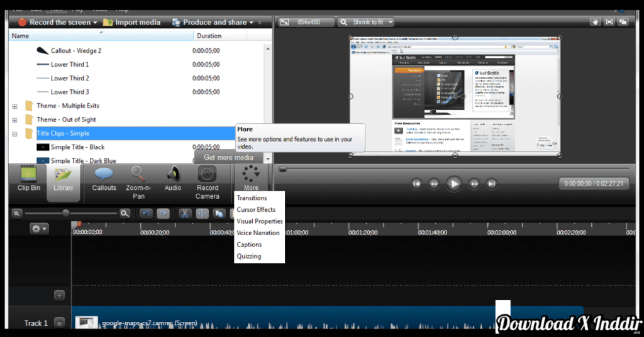
Task: Expand Theme - Out of Sight folder
Action: pyautogui.click(x=15, y=120)
